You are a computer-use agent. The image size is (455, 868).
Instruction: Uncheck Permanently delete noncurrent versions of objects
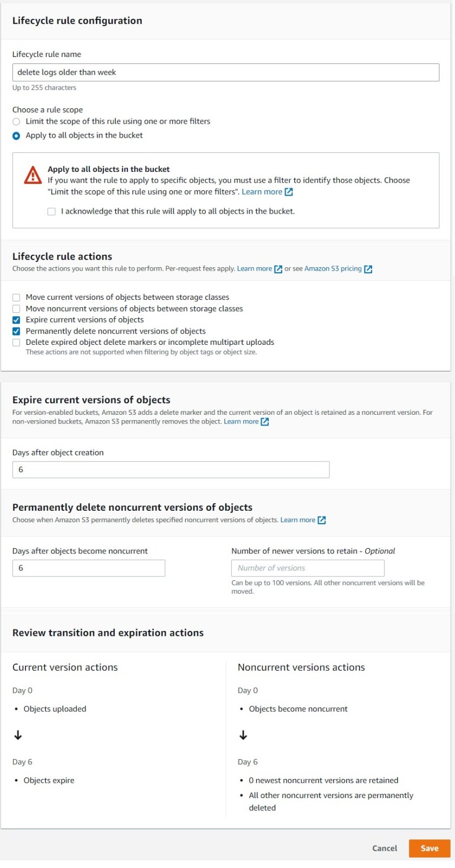16,331
